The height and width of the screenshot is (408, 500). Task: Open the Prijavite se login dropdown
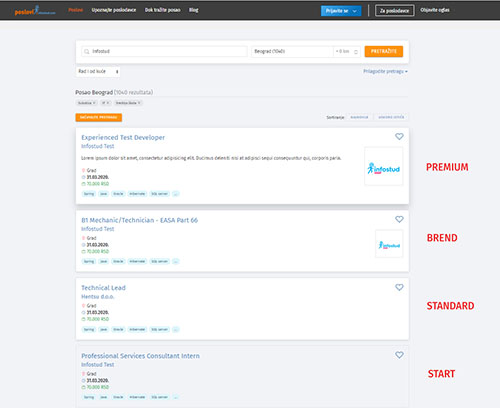(x=341, y=11)
